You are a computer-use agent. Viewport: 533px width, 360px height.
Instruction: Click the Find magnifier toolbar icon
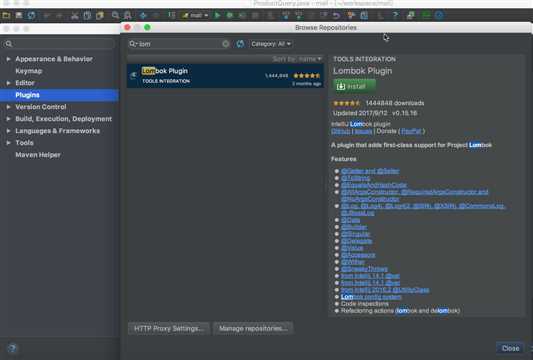pyautogui.click(x=116, y=15)
